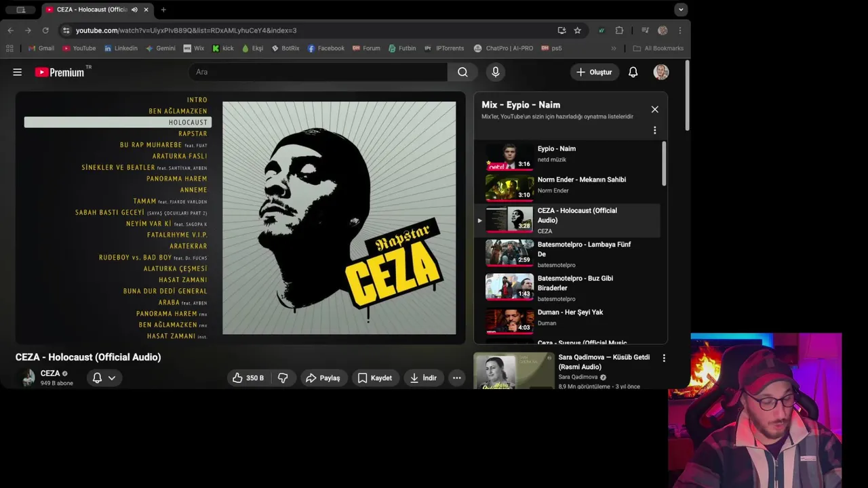Open options for Sara Qadimova video

[x=664, y=358]
